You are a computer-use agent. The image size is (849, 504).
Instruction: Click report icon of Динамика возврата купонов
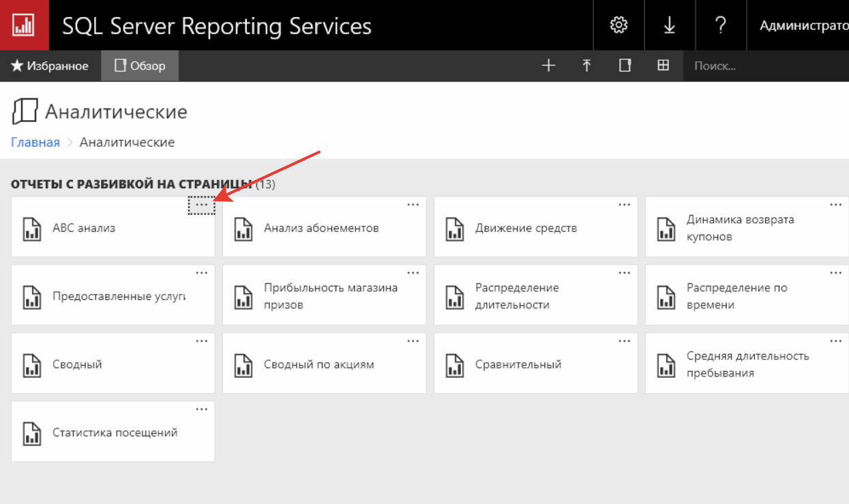(666, 228)
